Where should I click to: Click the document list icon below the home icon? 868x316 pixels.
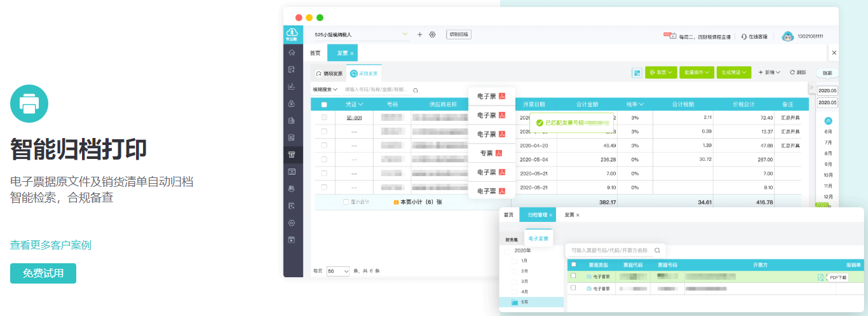click(292, 69)
